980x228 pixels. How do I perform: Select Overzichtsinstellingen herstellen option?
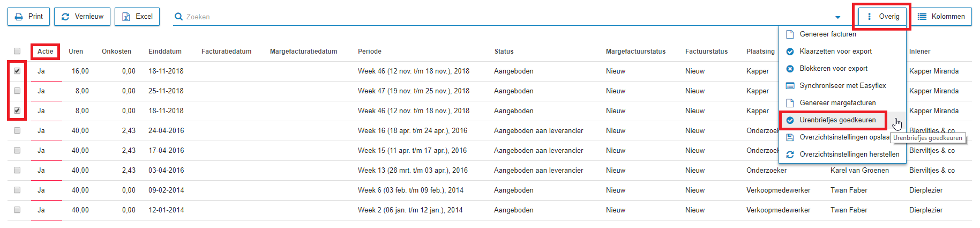pos(849,155)
